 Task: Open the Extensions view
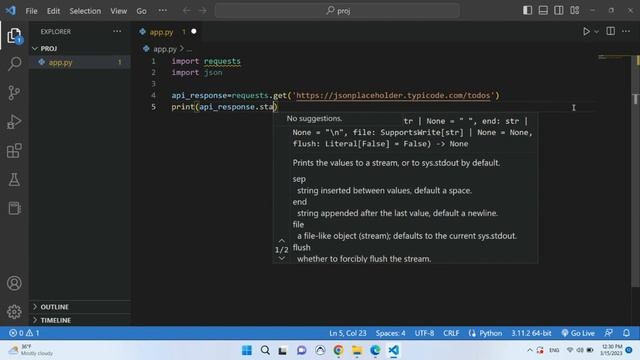[14, 151]
